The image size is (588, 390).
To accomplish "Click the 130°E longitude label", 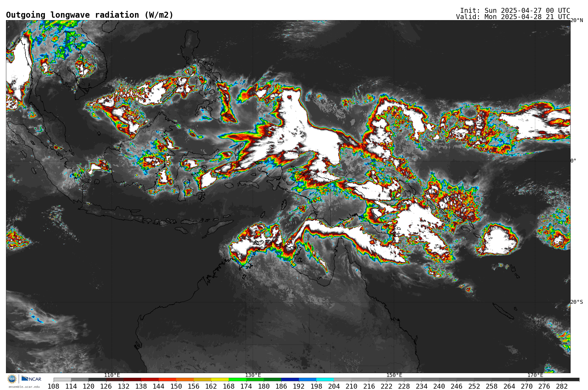I will point(253,375).
